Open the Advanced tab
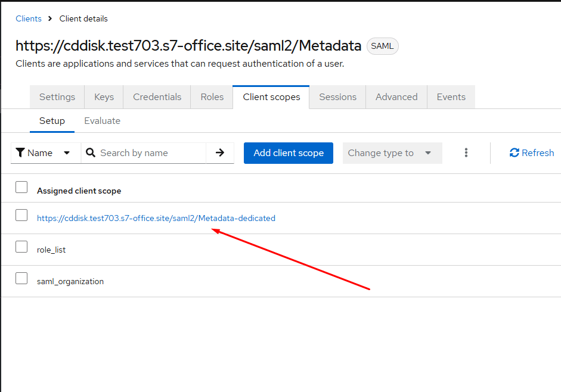This screenshot has height=392, width=561. click(396, 97)
